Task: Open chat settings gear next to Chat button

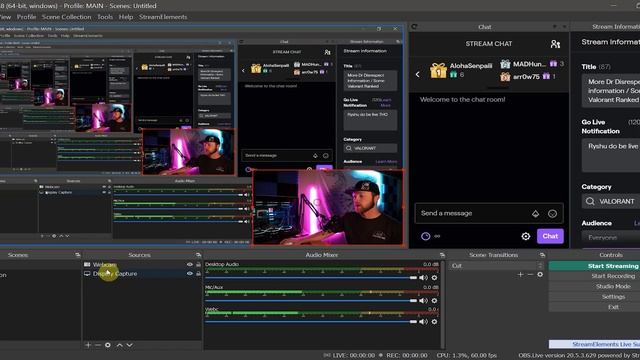Action: 526,236
